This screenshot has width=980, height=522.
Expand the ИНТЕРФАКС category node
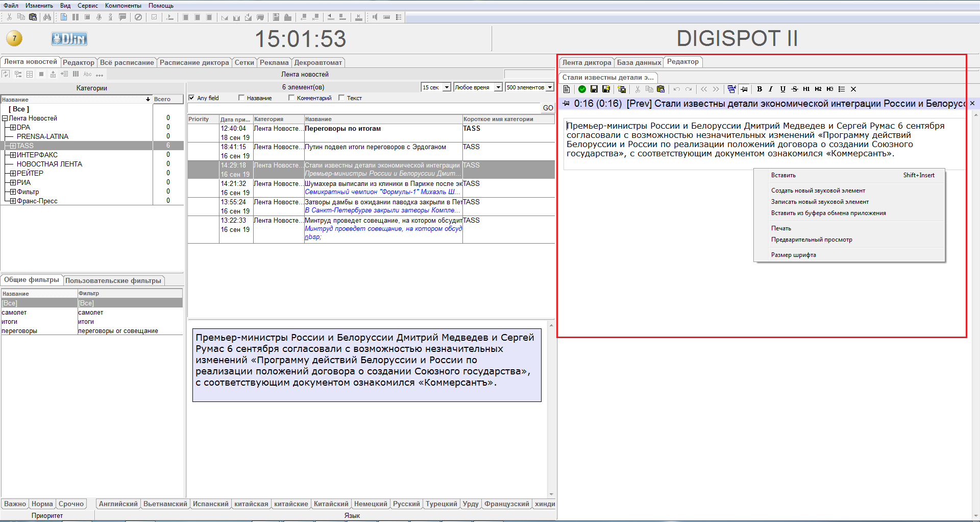(13, 155)
